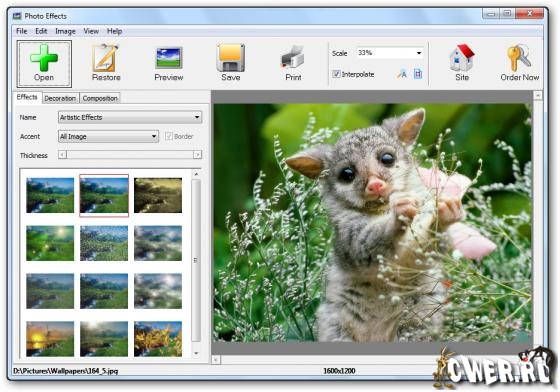560x392 pixels.
Task: Click the blue fit-to-window icon near Scale
Action: (418, 74)
